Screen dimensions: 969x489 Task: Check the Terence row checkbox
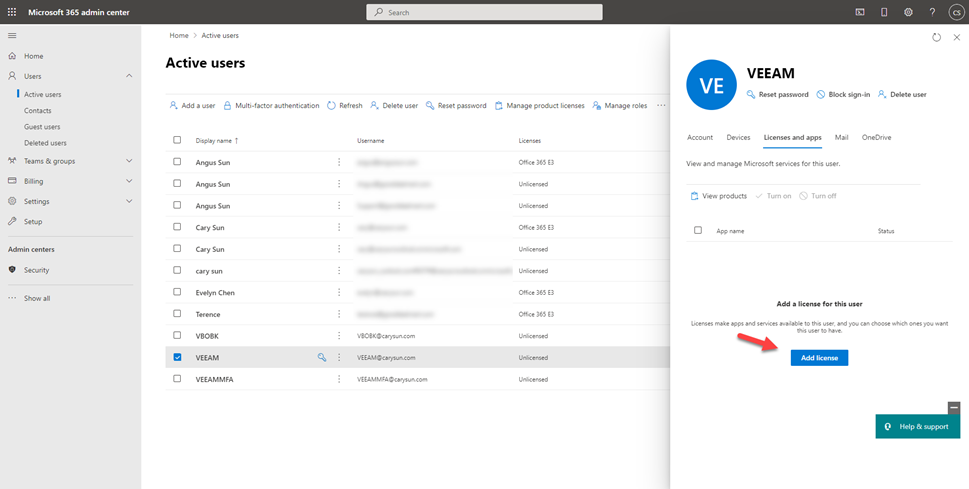click(177, 313)
